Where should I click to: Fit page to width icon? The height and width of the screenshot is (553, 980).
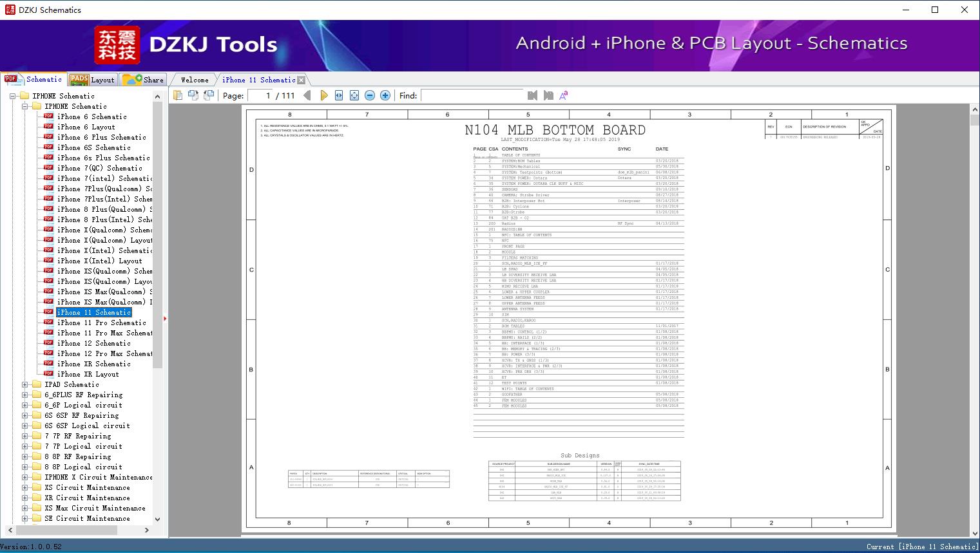click(x=339, y=95)
